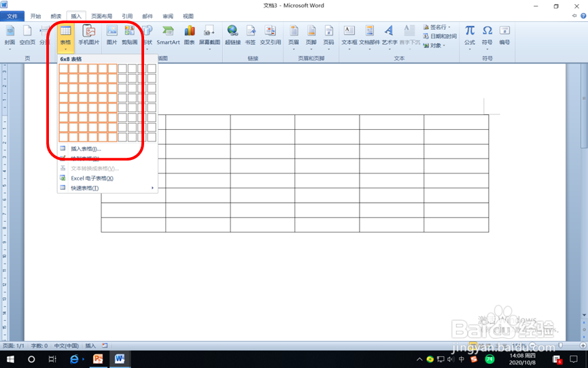The image size is (588, 368).
Task: Choose Excel 电子表格 spreadsheet option
Action: coord(107,178)
